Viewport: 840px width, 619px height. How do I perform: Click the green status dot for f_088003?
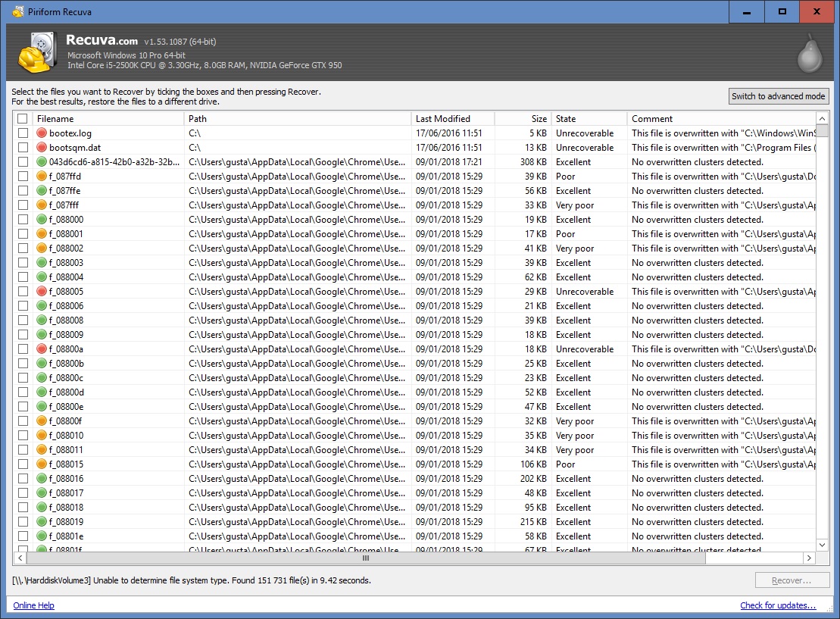(x=42, y=263)
